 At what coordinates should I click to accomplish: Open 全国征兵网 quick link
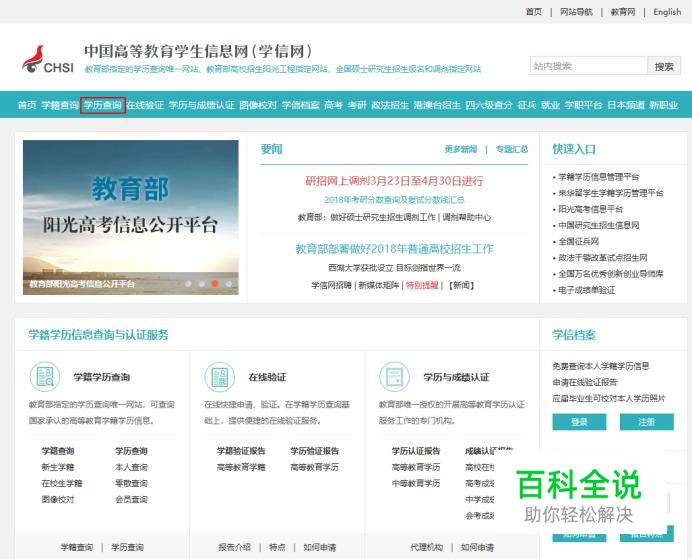pos(579,241)
